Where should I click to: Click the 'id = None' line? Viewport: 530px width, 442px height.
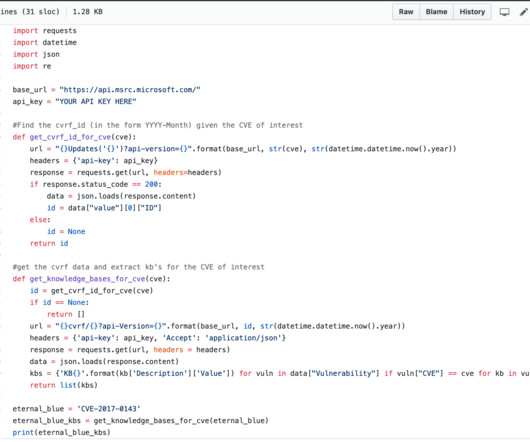66,232
